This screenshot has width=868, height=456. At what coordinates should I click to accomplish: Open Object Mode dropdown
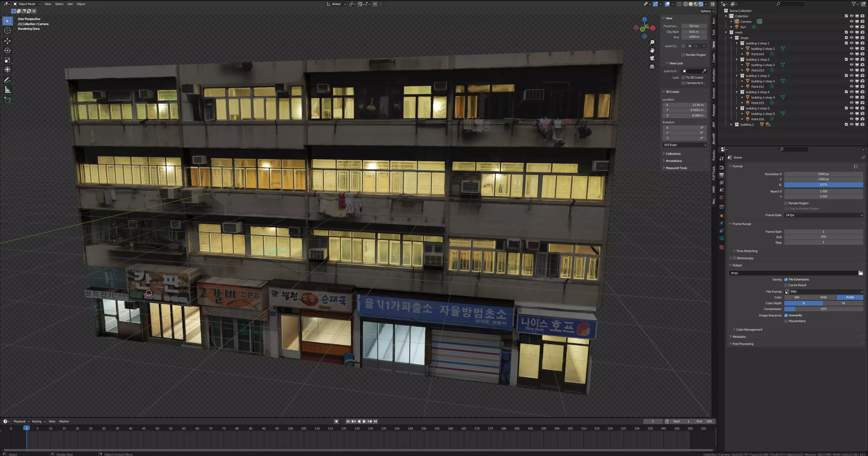point(27,4)
